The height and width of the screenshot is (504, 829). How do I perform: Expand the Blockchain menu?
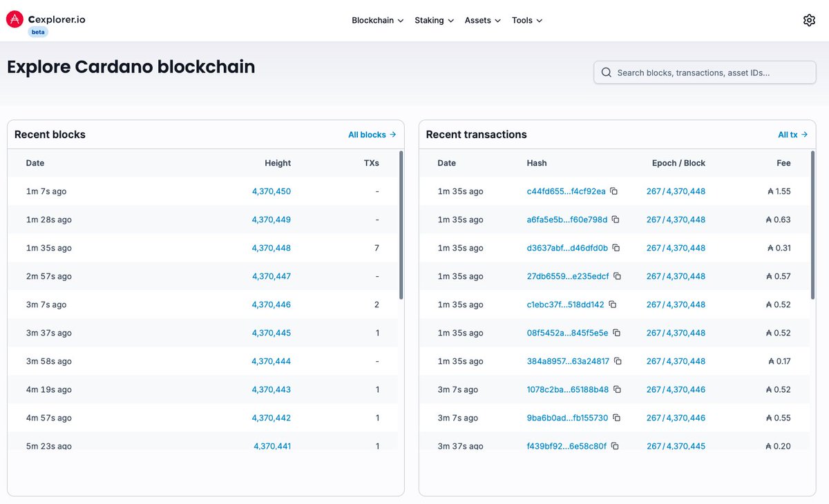coord(377,20)
